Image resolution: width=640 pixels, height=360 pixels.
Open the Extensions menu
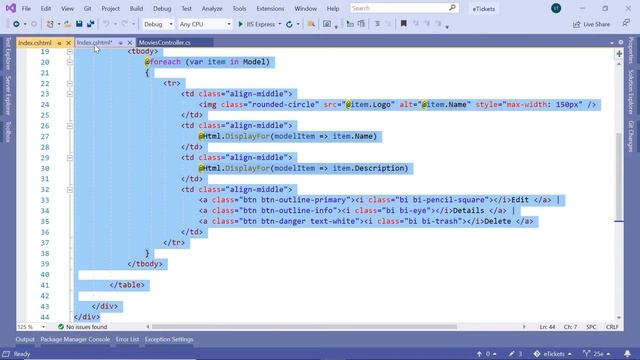tap(270, 9)
